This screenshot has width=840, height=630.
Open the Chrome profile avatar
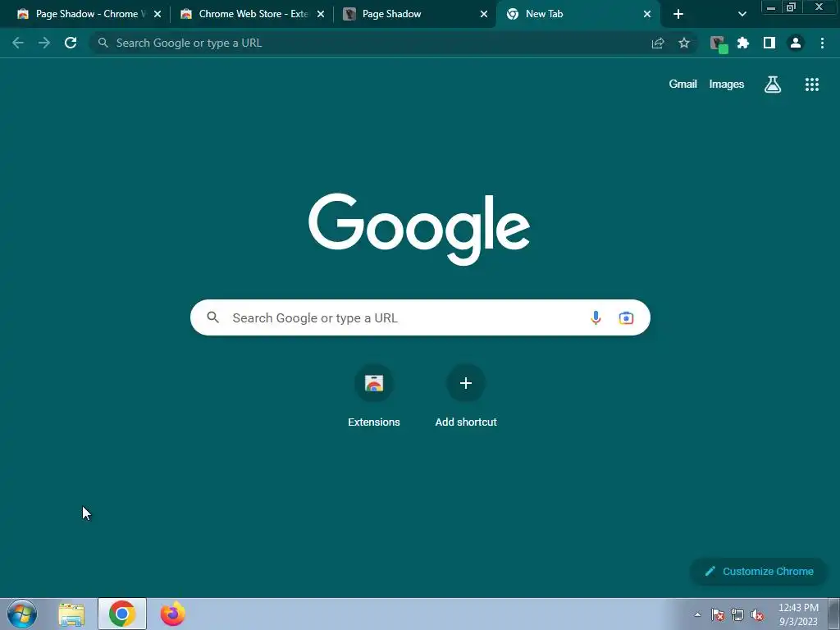tap(796, 43)
